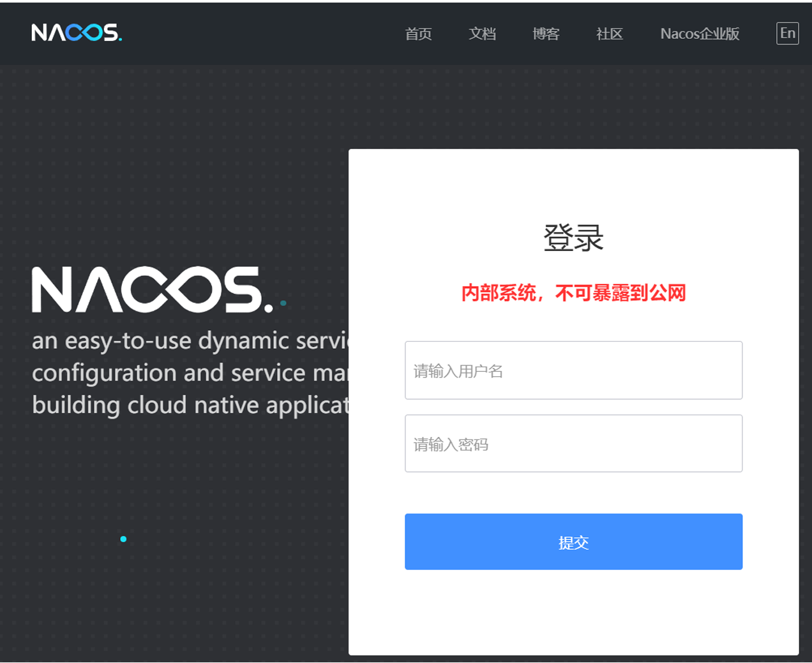Visit the 社区 community page

[609, 34]
